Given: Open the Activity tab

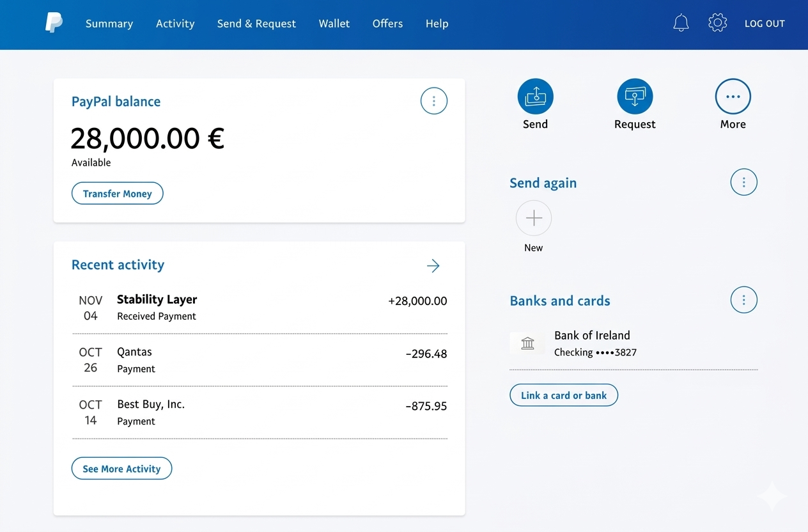Looking at the screenshot, I should pos(175,24).
